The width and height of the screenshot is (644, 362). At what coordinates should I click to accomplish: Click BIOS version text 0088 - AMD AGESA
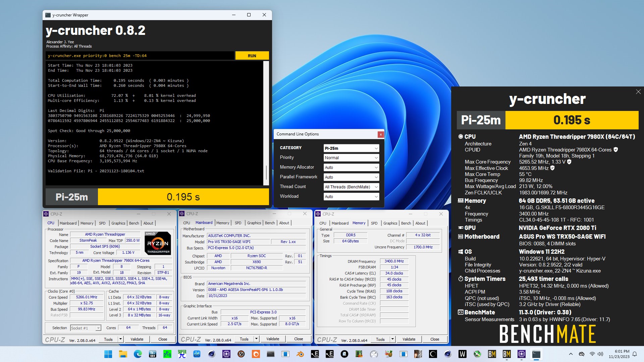click(256, 290)
